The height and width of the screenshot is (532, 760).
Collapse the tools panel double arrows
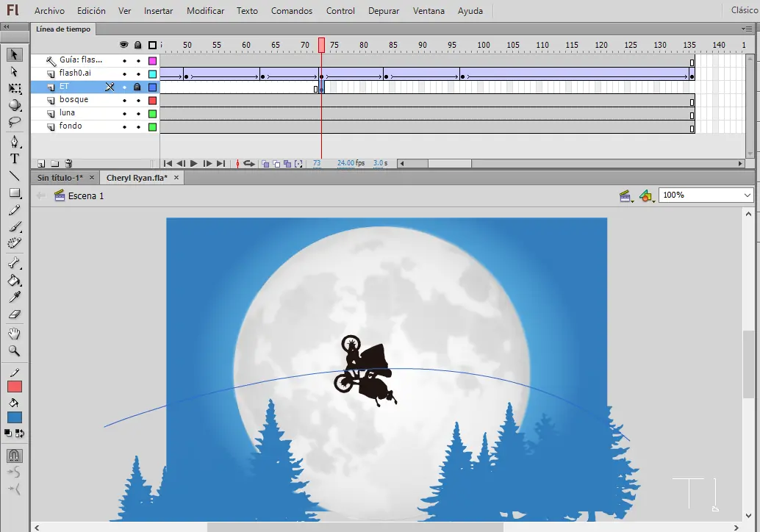click(x=7, y=27)
